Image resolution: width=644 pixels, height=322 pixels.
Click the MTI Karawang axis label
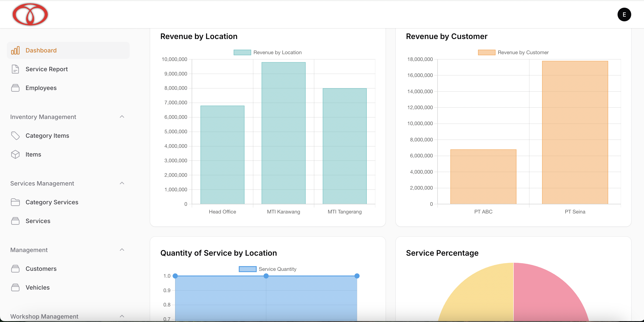[x=283, y=212]
